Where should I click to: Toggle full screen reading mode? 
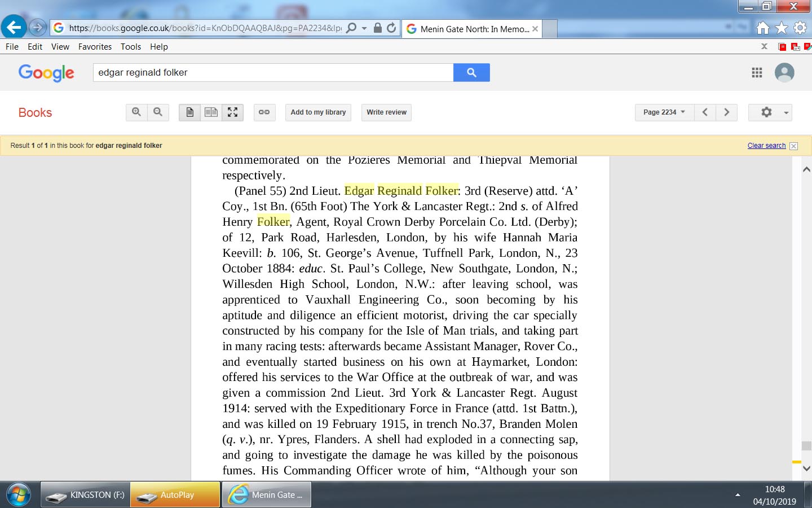(232, 112)
